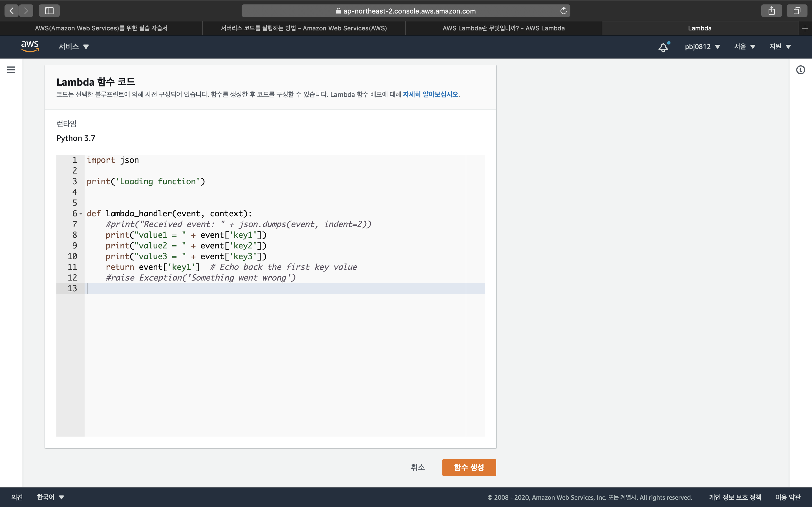Toggle the Safari sidebar
Screen dimensions: 812x507
click(x=49, y=11)
